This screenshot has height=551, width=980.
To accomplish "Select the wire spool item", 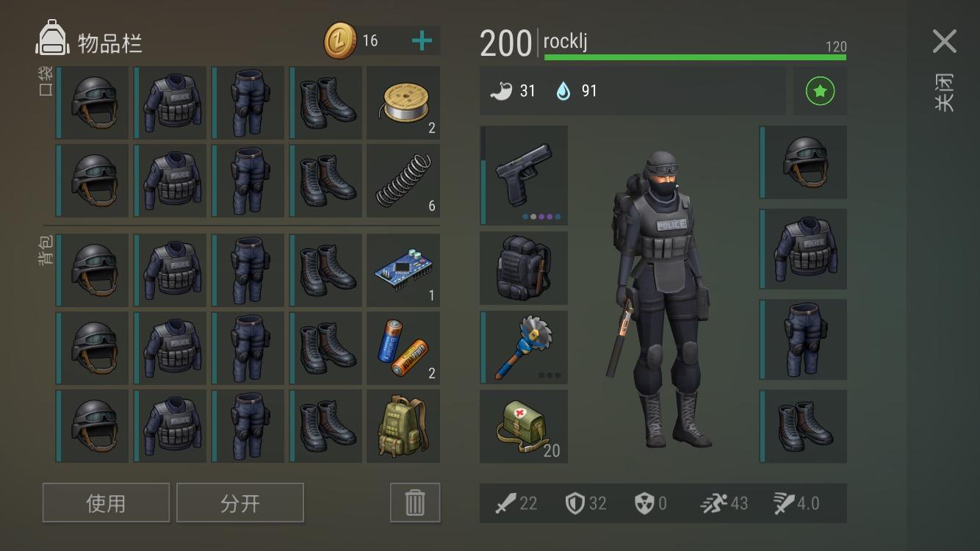I will point(403,103).
